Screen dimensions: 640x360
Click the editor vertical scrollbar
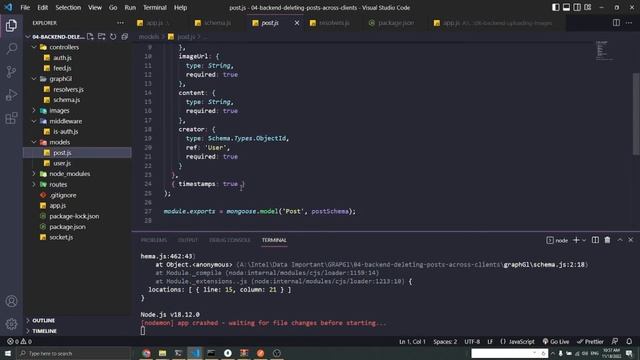coord(636,114)
